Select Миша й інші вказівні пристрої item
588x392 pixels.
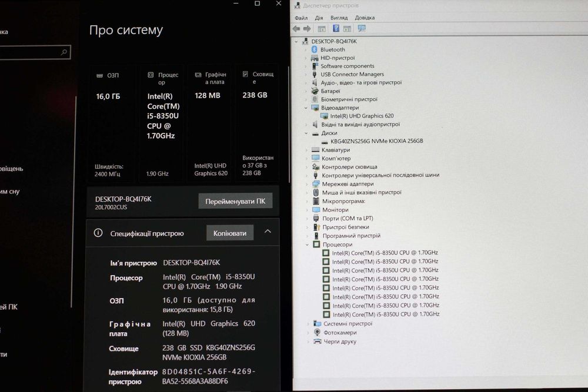362,192
